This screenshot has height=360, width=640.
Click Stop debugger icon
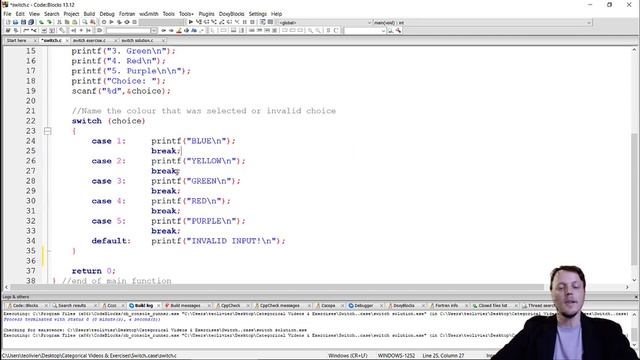252,22
